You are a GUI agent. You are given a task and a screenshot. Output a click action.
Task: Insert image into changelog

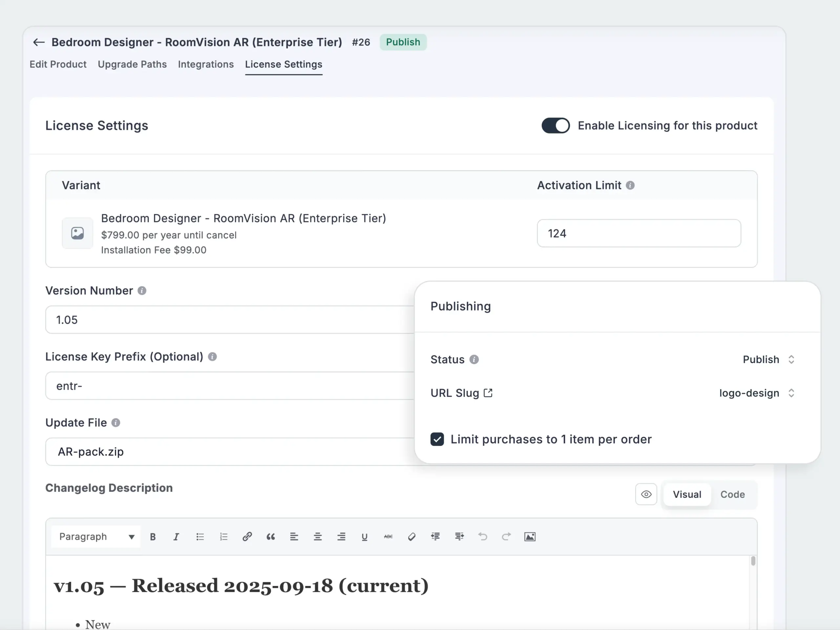[x=530, y=537]
